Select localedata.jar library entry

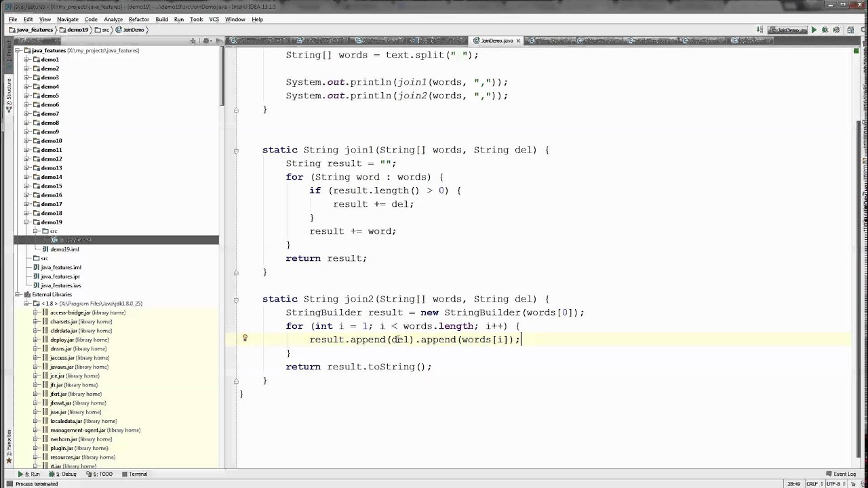pyautogui.click(x=79, y=421)
